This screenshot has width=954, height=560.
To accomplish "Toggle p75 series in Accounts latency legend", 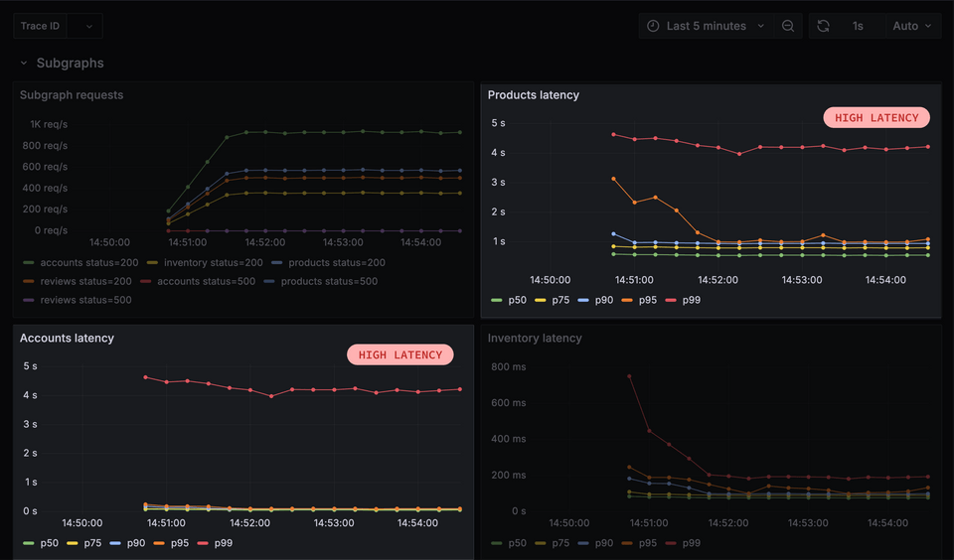I will [92, 543].
